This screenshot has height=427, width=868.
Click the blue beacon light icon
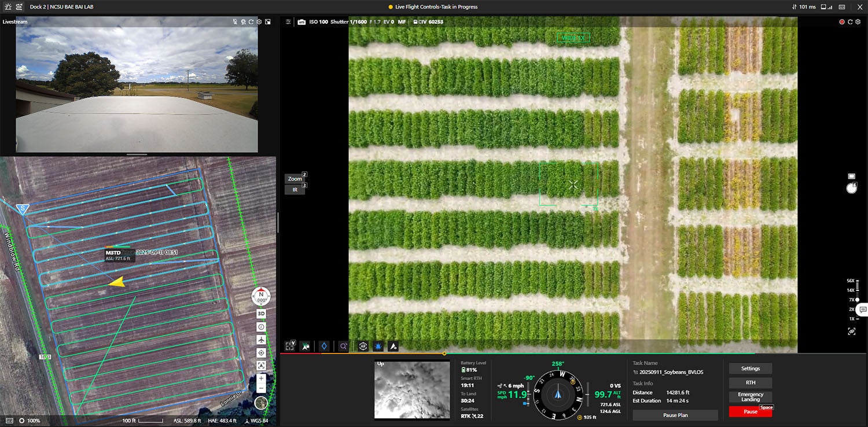pyautogui.click(x=378, y=346)
